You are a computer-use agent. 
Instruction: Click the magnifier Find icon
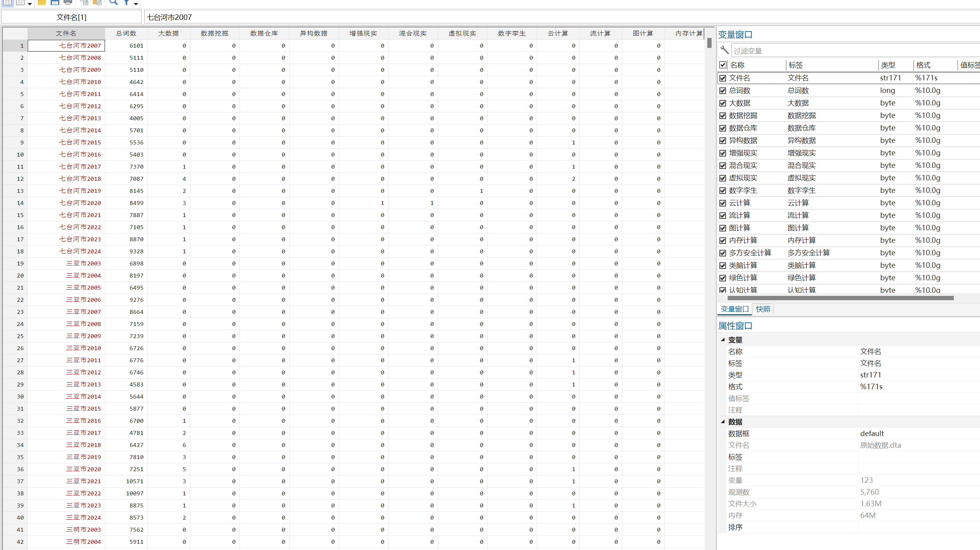113,2
